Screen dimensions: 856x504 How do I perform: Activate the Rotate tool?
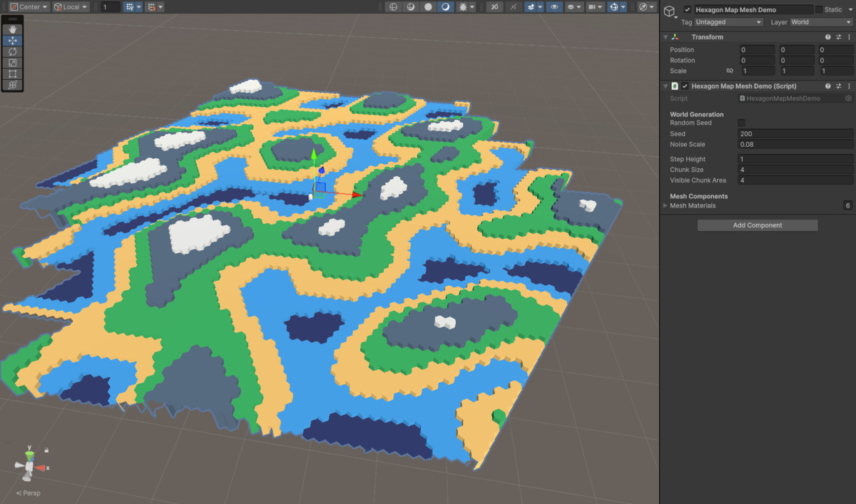[13, 51]
